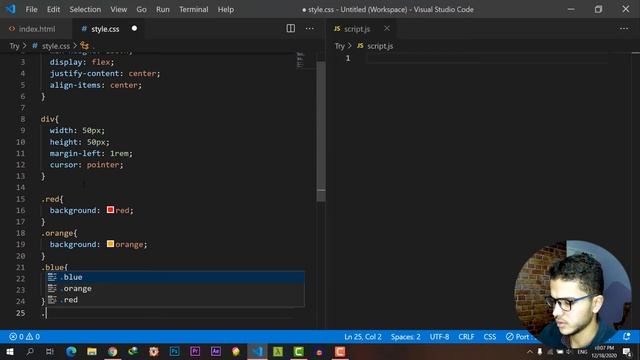Open the right editor's more actions menu
This screenshot has height=360, width=640.
tap(624, 28)
